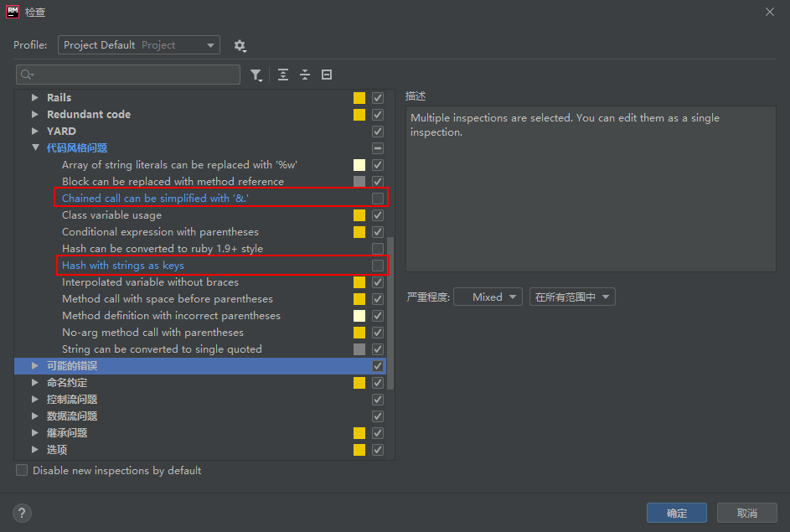Open the filter inspections funnel icon
The image size is (790, 532).
[256, 75]
